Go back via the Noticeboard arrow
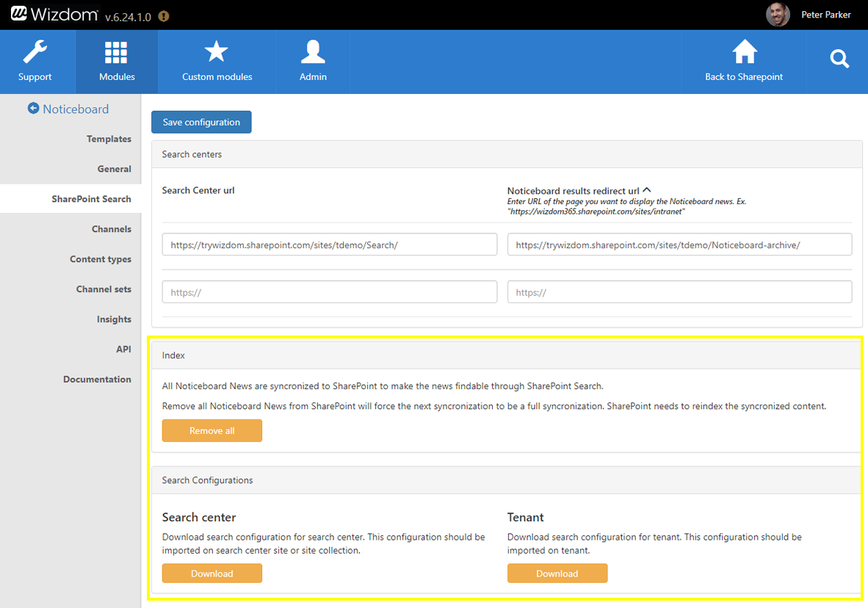868x608 pixels. pos(33,109)
